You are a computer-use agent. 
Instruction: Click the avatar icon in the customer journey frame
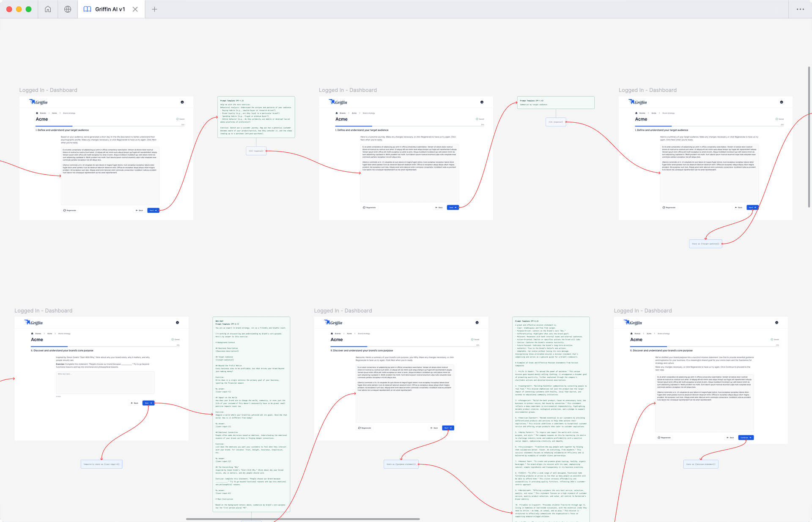click(x=482, y=102)
